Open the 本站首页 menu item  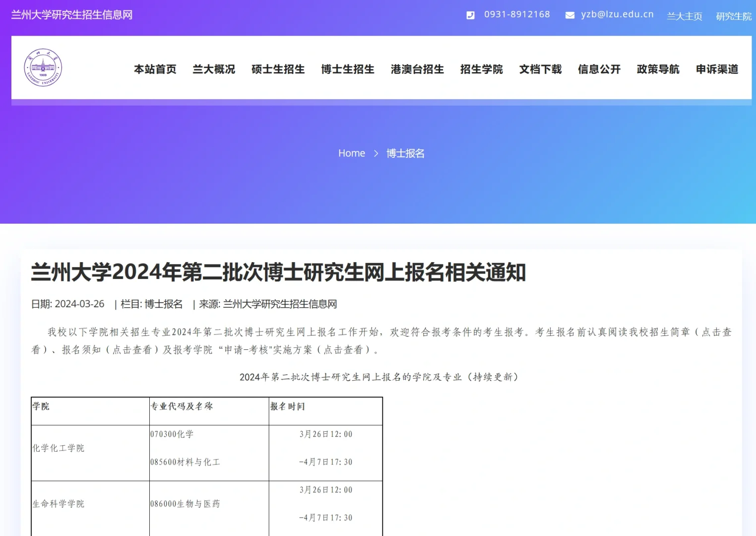pos(155,69)
